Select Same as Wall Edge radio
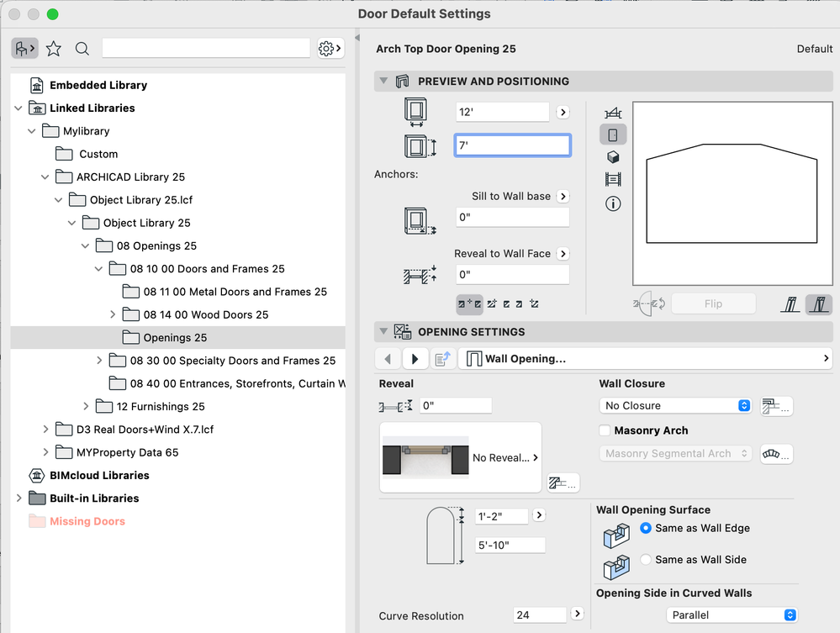 click(646, 528)
